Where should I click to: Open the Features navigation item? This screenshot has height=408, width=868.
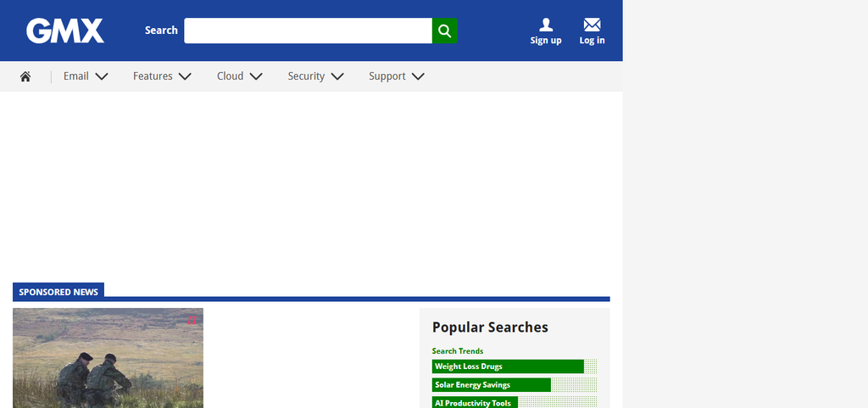[x=153, y=75]
